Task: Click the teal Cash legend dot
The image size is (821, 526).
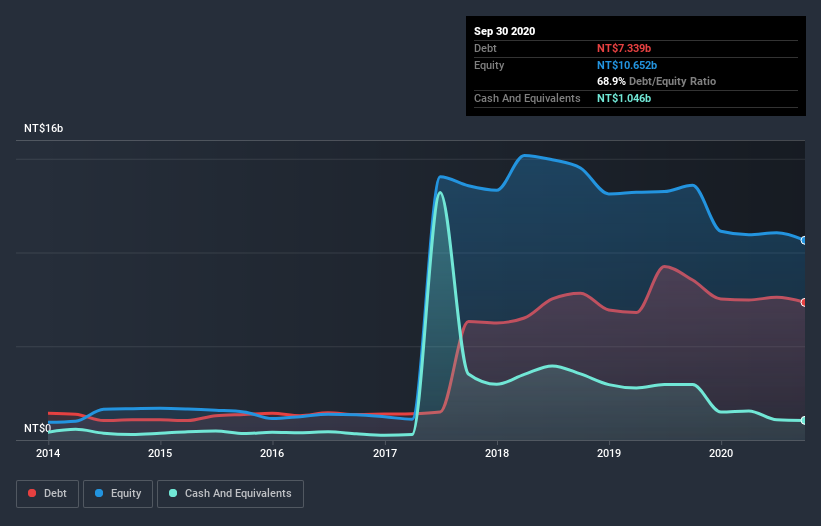Action: [173, 493]
